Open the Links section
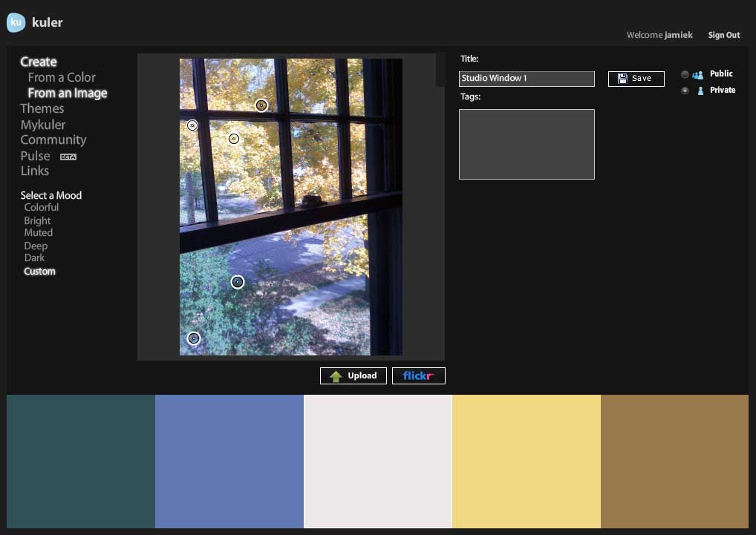This screenshot has width=756, height=535. click(x=35, y=171)
